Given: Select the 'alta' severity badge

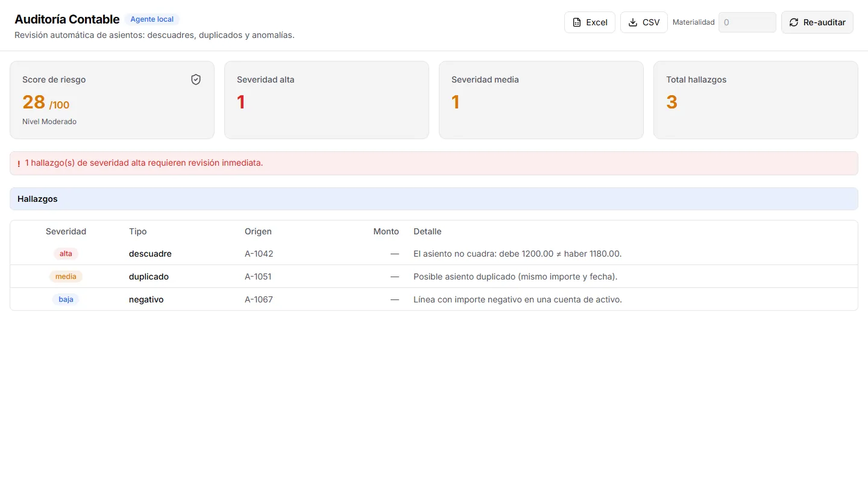Looking at the screenshot, I should [x=66, y=254].
